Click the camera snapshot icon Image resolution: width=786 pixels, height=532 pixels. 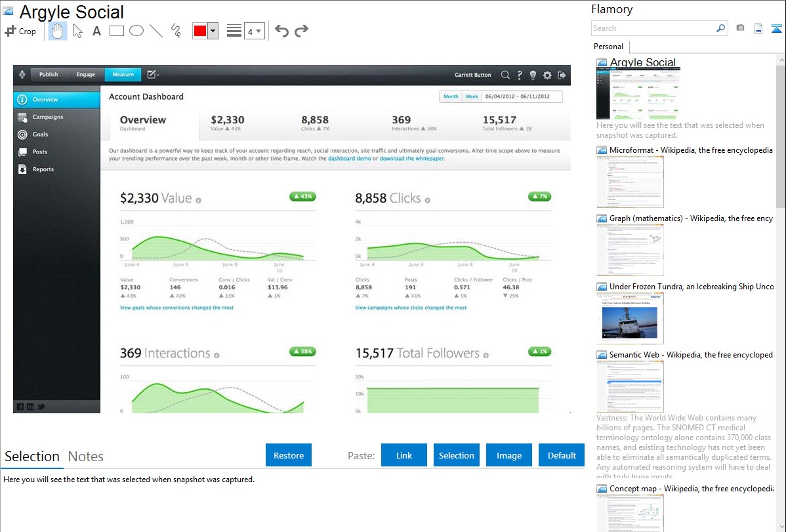(740, 28)
